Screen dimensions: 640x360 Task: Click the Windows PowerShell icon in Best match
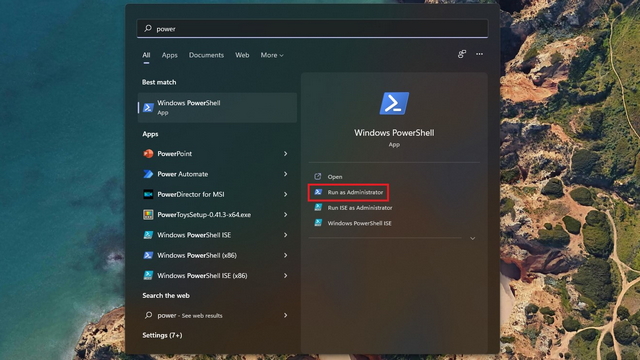[x=148, y=108]
